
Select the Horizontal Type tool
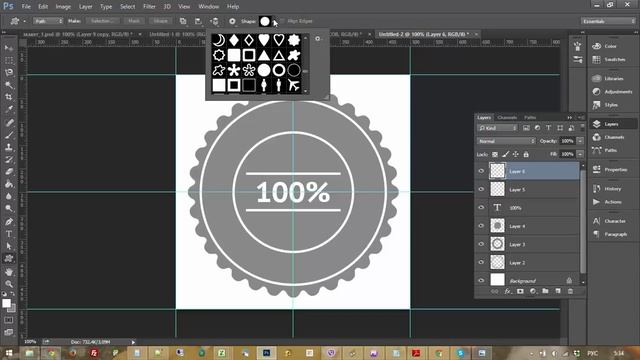tap(9, 234)
